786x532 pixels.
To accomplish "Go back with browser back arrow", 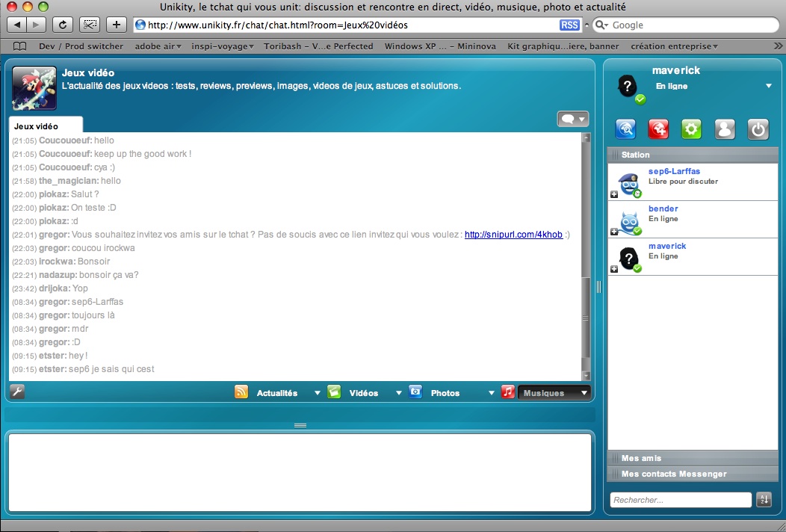I will [16, 25].
